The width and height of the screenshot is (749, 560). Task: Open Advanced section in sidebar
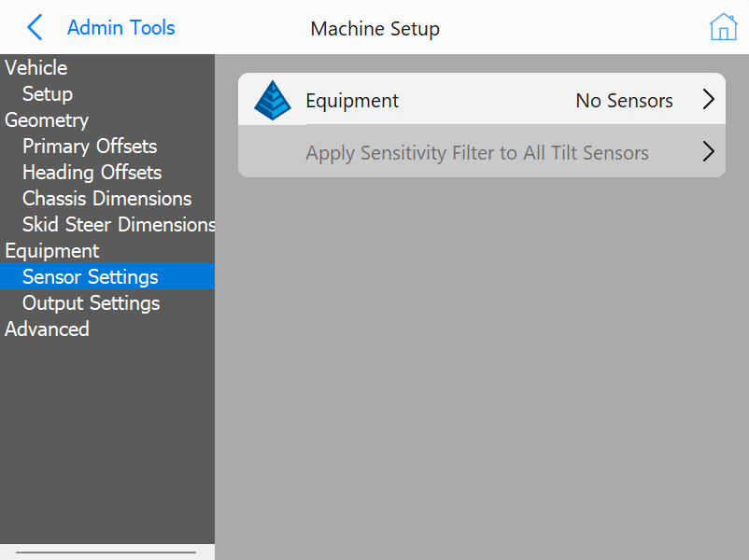(x=47, y=329)
